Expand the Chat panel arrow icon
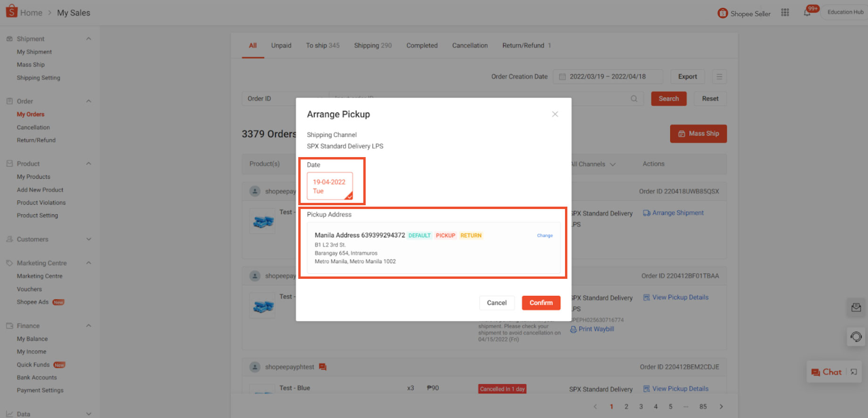The image size is (868, 418). point(854,372)
